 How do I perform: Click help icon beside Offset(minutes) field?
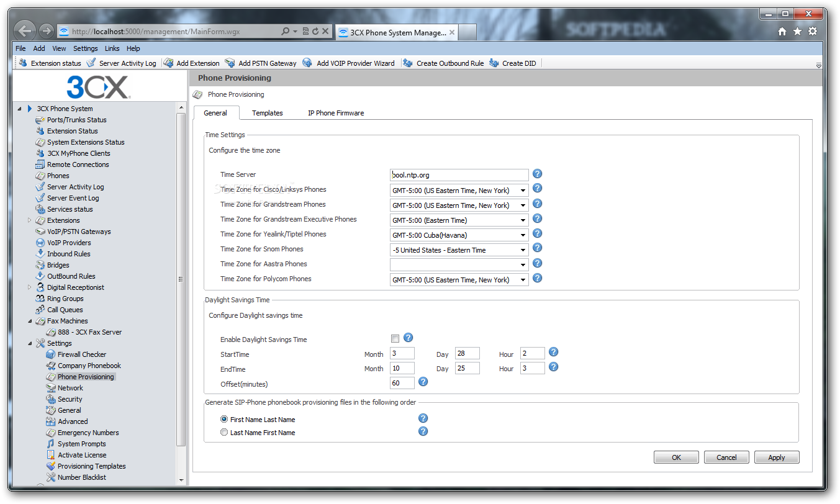(x=423, y=382)
